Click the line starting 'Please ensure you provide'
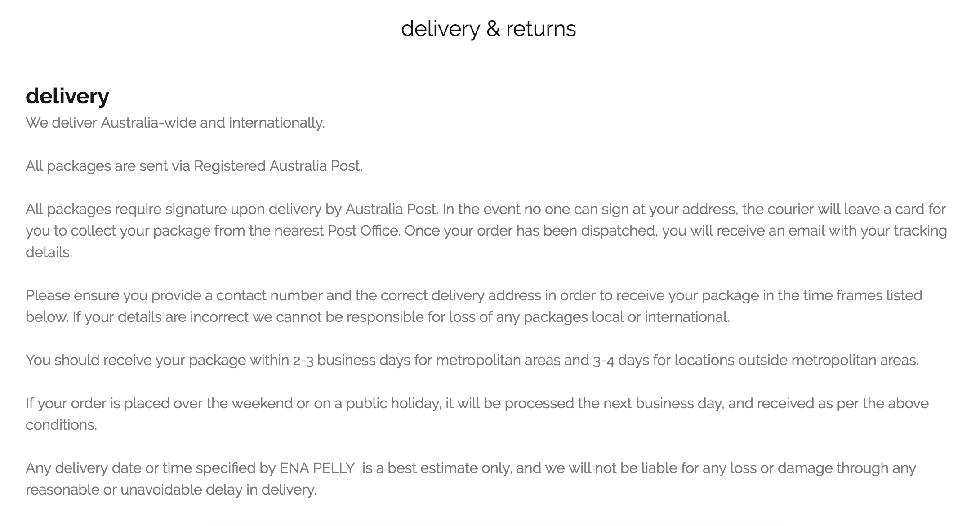Screen dimensions: 980x526 (x=474, y=295)
